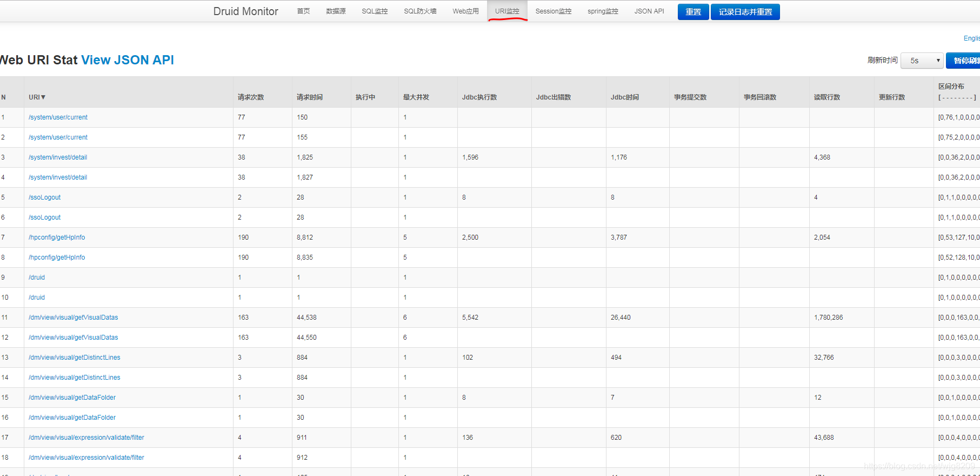This screenshot has height=476, width=980.
Task: Click 读取行数 value 43,688
Action: point(824,438)
